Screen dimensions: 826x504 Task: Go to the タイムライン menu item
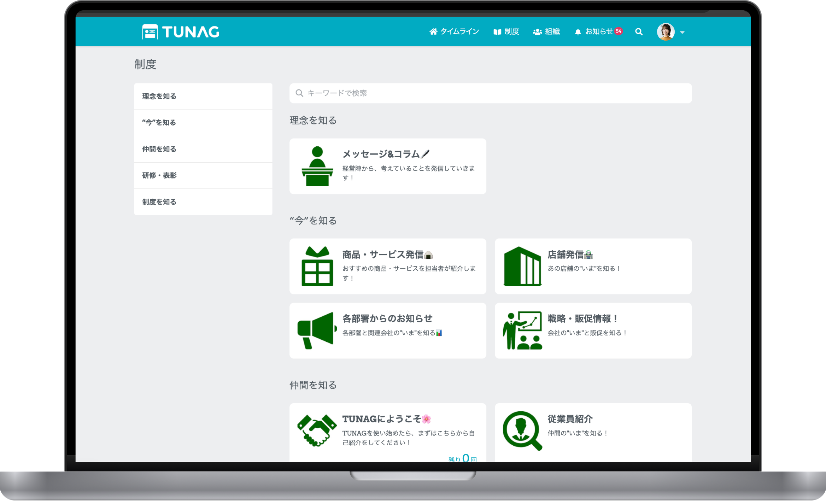[454, 32]
